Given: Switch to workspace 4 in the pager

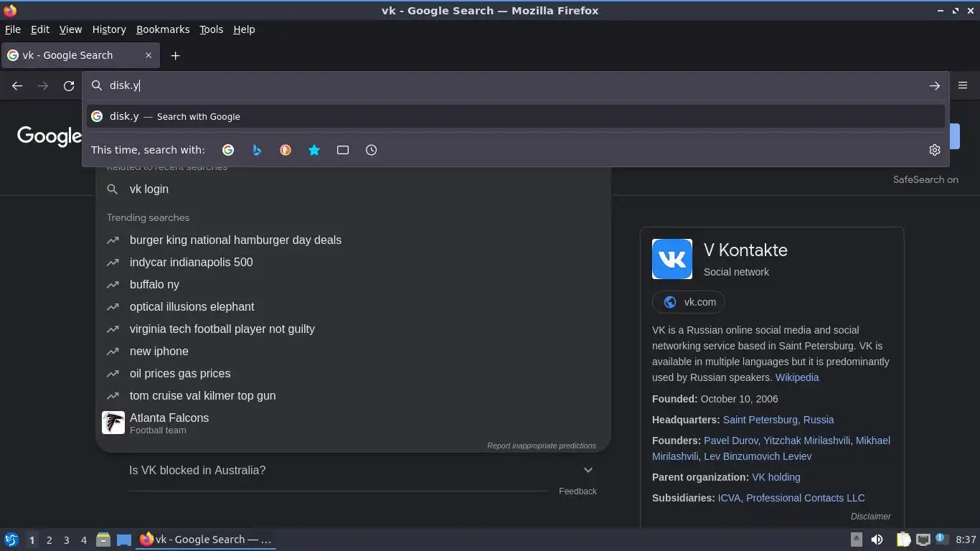Looking at the screenshot, I should (83, 540).
